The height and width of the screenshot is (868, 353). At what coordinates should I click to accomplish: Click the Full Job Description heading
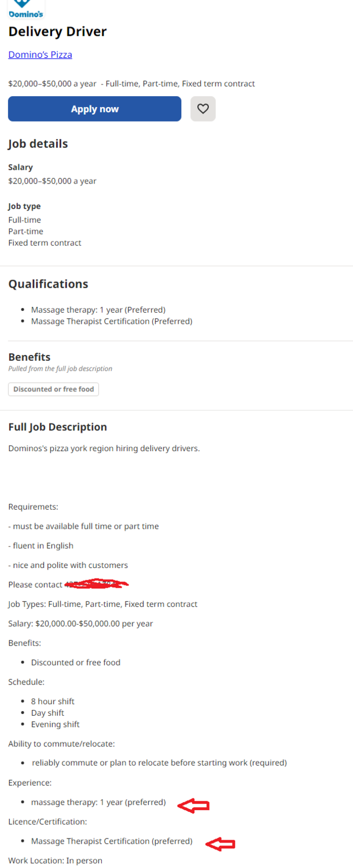point(58,427)
